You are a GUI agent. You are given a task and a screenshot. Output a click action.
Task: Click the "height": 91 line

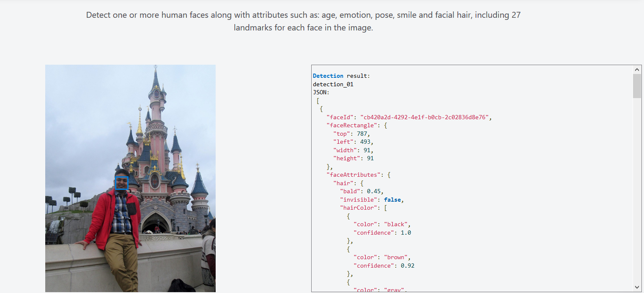pyautogui.click(x=354, y=158)
